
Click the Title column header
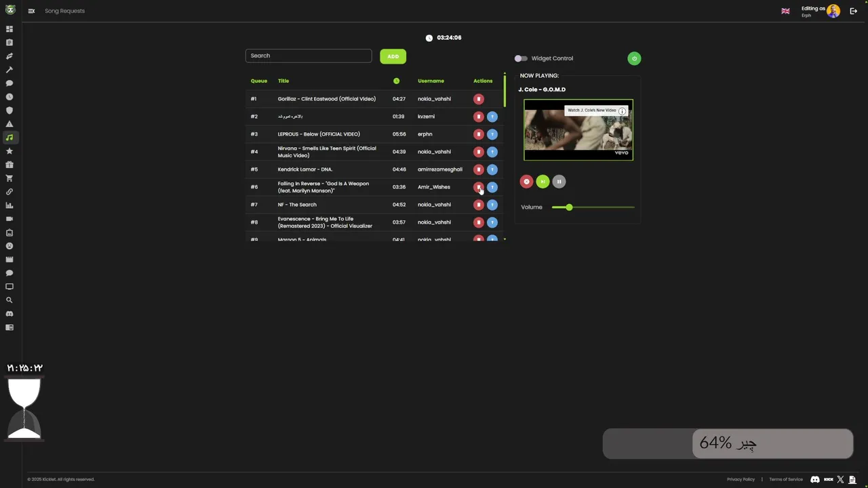click(283, 81)
